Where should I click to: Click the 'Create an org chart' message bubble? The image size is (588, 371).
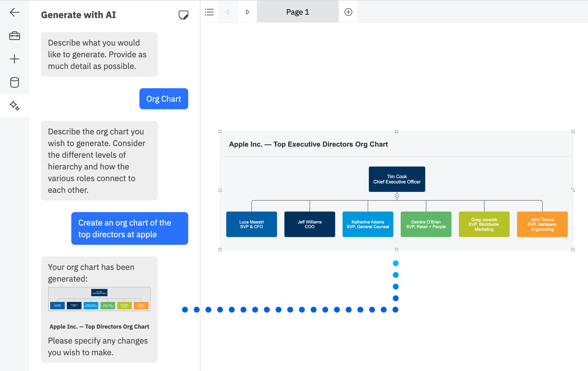click(129, 228)
